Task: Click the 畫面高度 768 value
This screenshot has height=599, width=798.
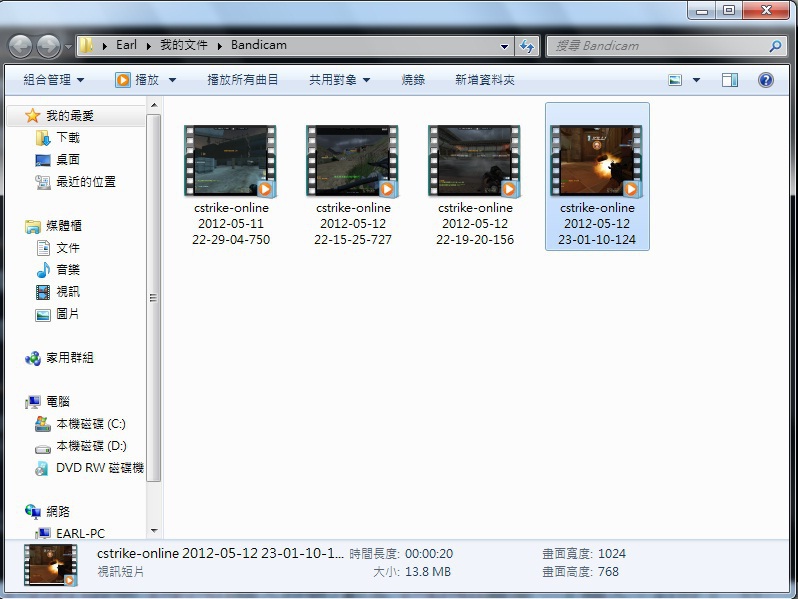Action: click(x=608, y=572)
